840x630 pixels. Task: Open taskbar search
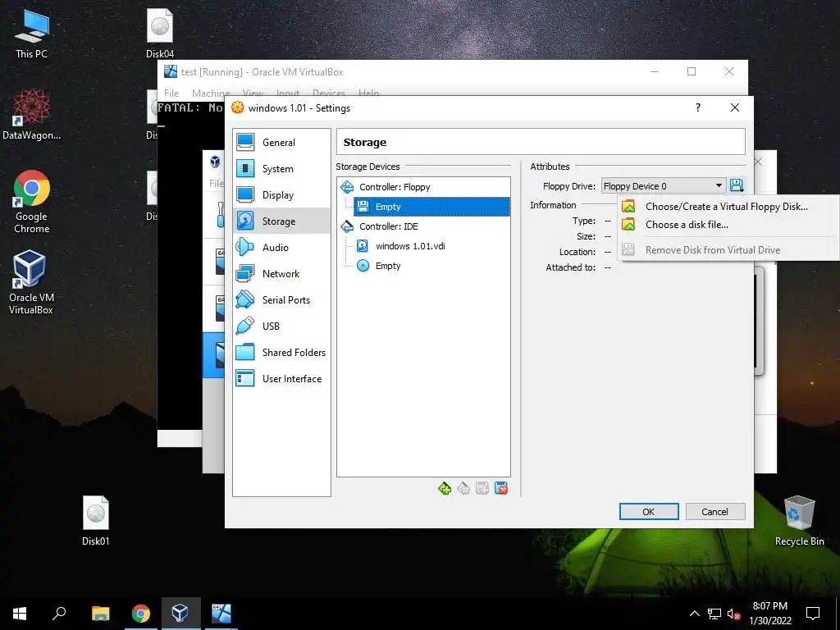click(59, 614)
